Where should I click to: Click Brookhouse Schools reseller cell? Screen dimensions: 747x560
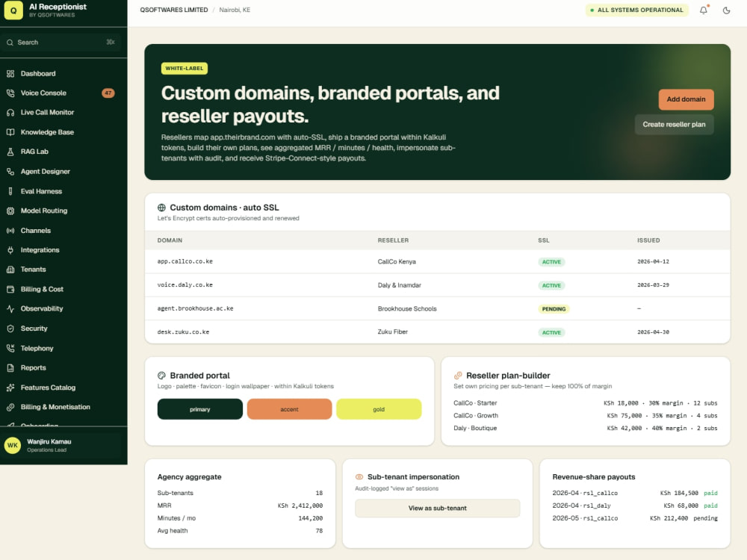[407, 308]
